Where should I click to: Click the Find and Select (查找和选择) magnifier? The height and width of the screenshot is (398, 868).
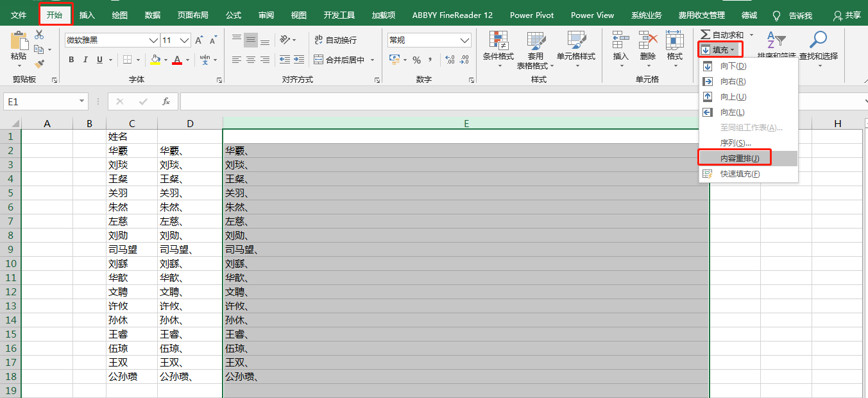click(x=818, y=40)
